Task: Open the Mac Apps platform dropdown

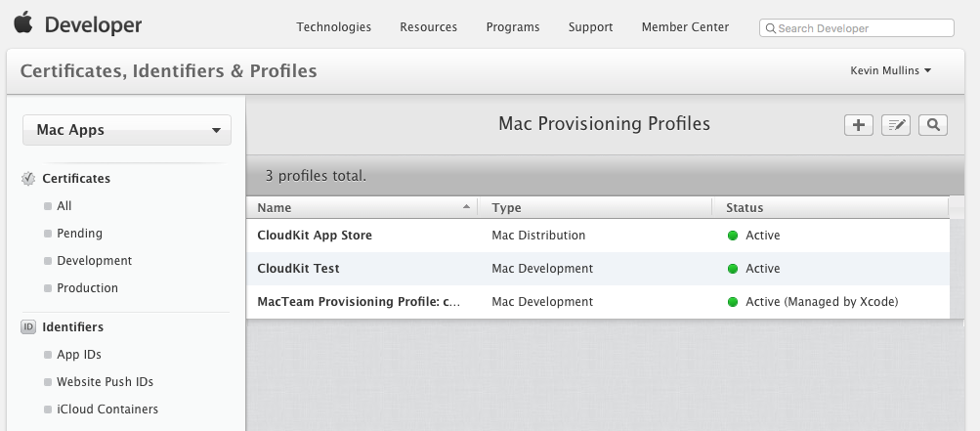Action: (127, 130)
